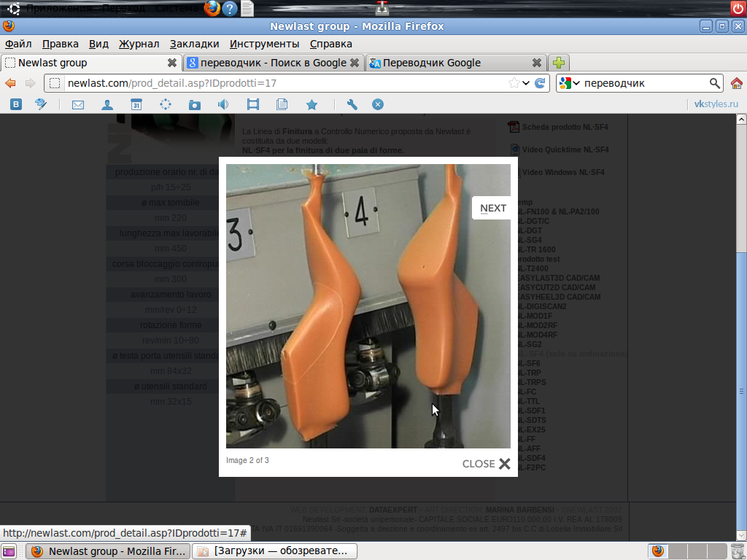This screenshot has width=747, height=560.
Task: Click NEXT in the image lightbox
Action: coord(492,208)
